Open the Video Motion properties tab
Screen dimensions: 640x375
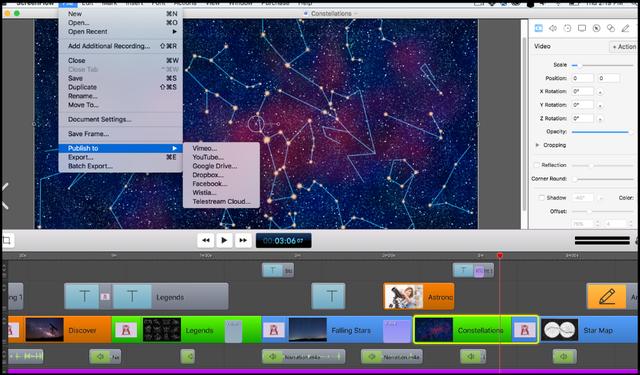pyautogui.click(x=567, y=28)
